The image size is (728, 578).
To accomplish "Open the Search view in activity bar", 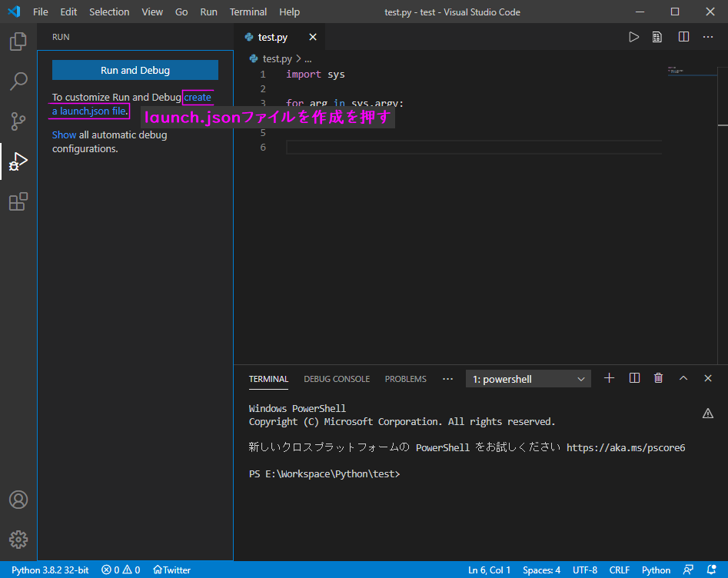I will tap(18, 81).
